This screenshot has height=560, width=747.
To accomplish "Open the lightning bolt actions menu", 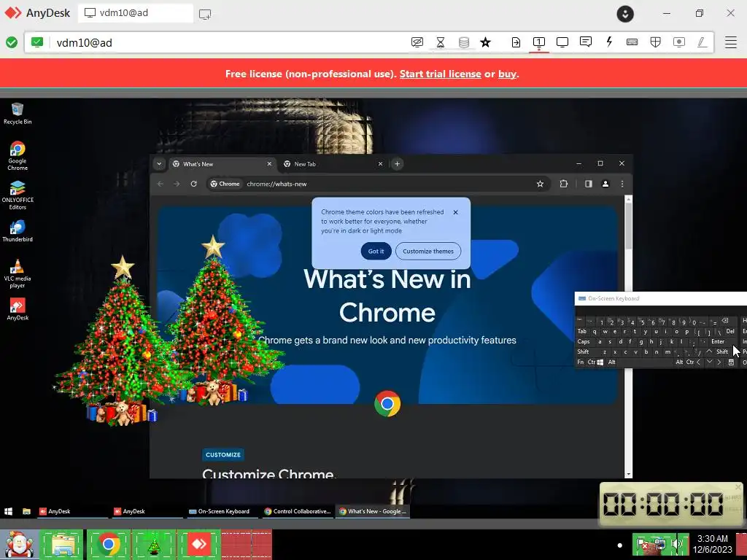I will (x=609, y=42).
